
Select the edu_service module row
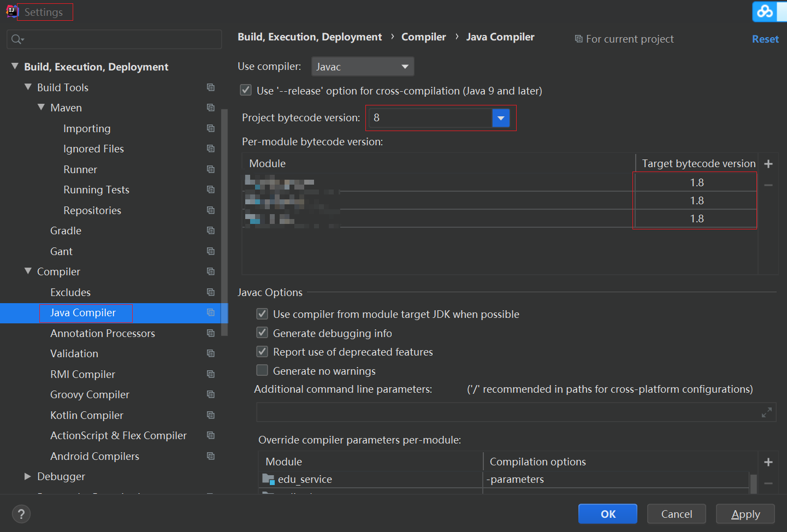coord(370,480)
